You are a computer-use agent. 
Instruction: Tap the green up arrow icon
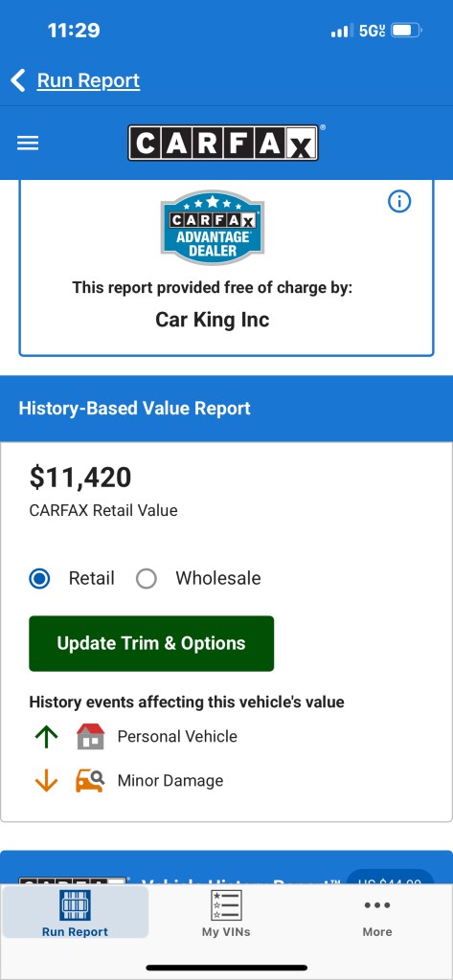46,737
